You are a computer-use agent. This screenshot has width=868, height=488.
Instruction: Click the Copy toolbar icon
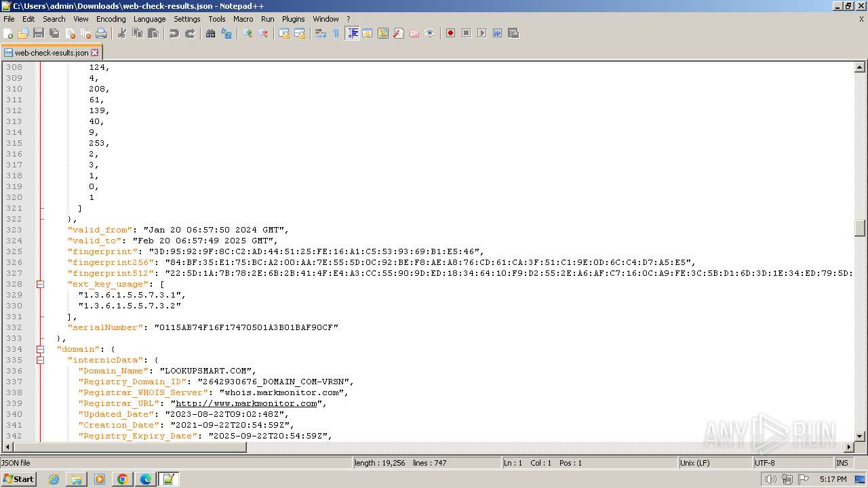138,33
